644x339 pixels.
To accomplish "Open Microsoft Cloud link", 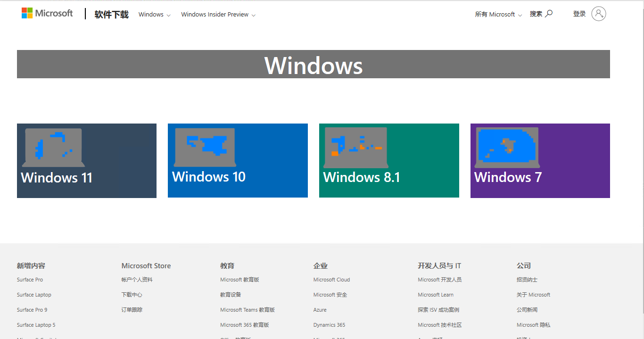I will tap(331, 280).
